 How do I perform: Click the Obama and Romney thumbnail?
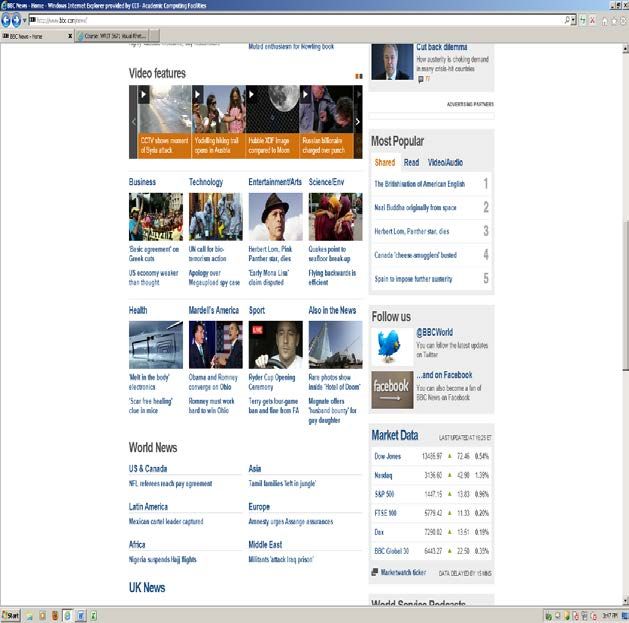point(215,345)
